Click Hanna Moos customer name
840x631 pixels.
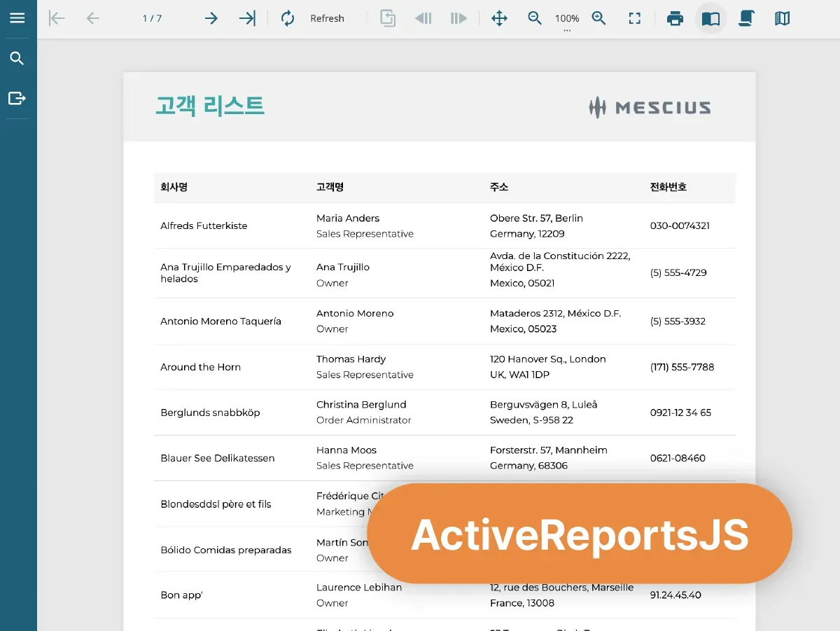346,450
